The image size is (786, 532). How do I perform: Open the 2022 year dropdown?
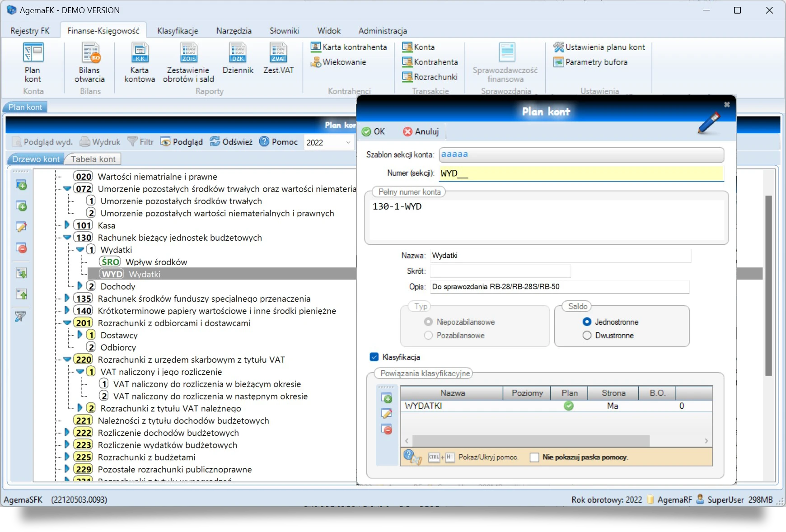pyautogui.click(x=328, y=143)
